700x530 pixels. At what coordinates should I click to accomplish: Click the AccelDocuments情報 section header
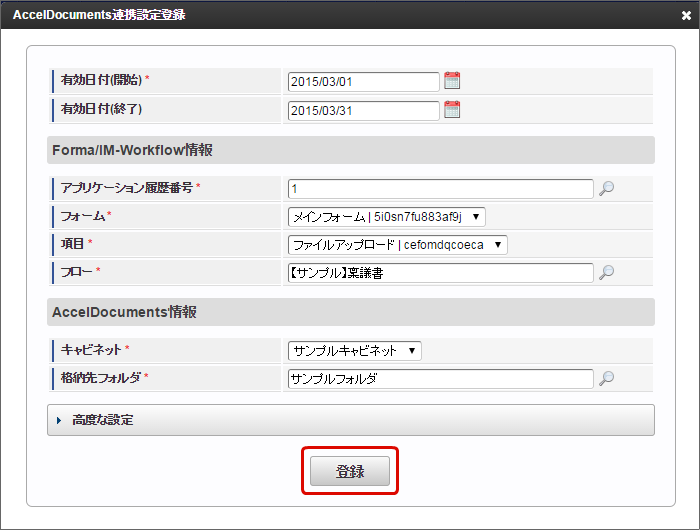tap(351, 312)
